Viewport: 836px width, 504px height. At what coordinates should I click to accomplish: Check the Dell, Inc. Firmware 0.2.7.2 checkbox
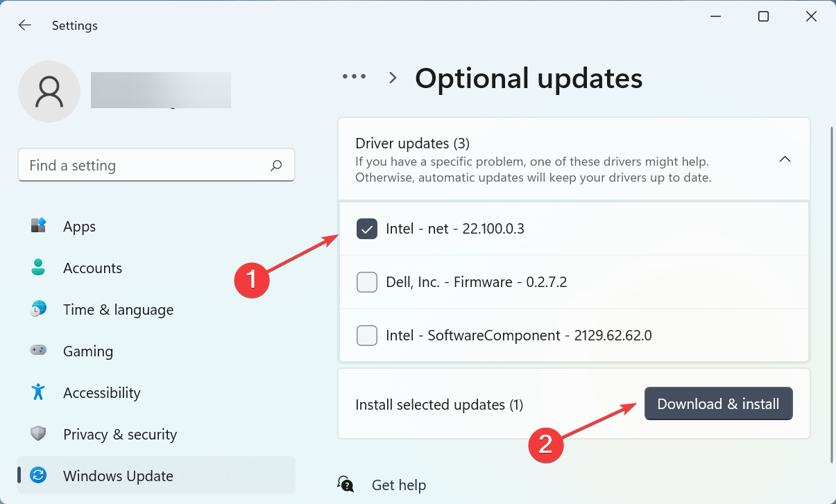pos(367,282)
